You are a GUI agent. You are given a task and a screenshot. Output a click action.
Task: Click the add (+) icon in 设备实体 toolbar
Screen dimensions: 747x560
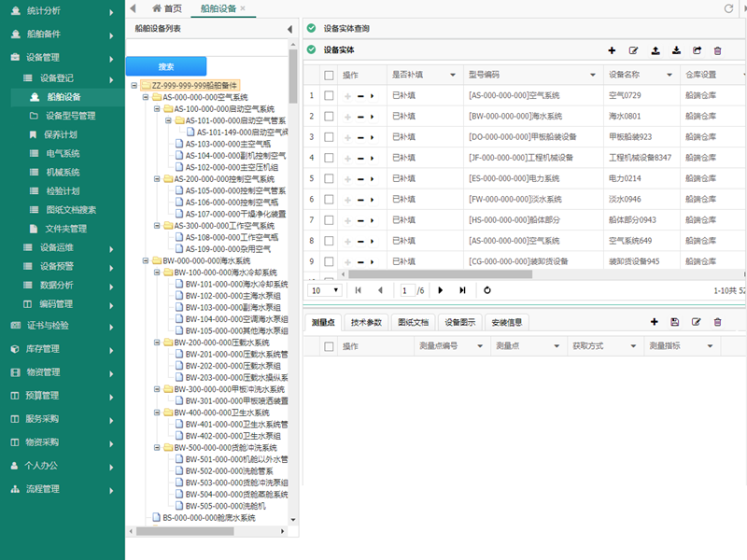tap(612, 50)
